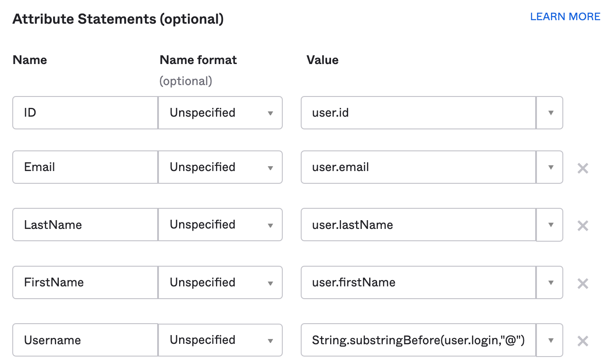
Task: Open the Value dropdown for user.email
Action: tap(549, 168)
